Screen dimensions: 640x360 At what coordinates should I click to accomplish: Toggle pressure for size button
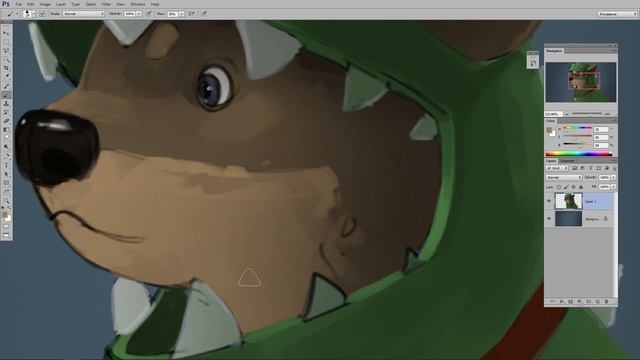point(204,13)
